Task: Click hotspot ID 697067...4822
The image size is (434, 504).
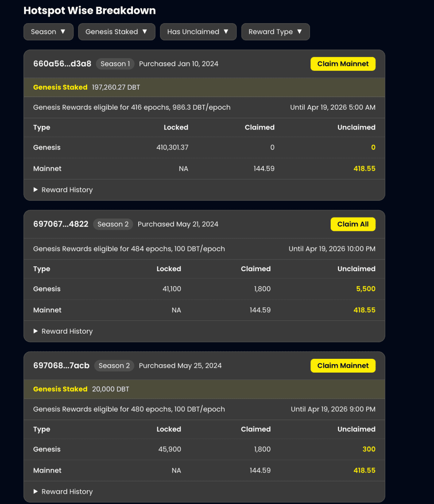Action: click(x=61, y=224)
